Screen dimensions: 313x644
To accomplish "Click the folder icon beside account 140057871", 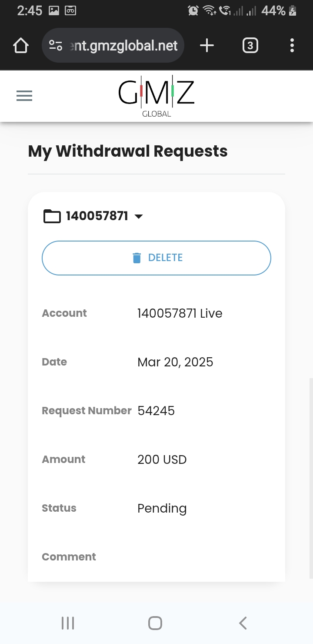I will (x=52, y=216).
